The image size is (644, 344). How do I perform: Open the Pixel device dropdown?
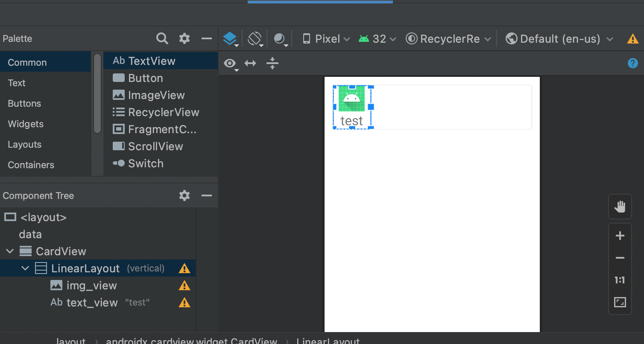[x=326, y=39]
